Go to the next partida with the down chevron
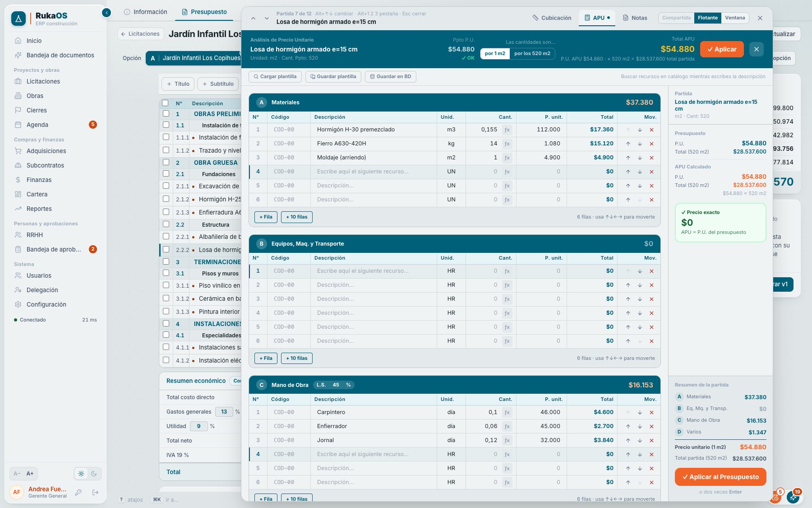Viewport: 812px width, 508px height. pos(267,18)
